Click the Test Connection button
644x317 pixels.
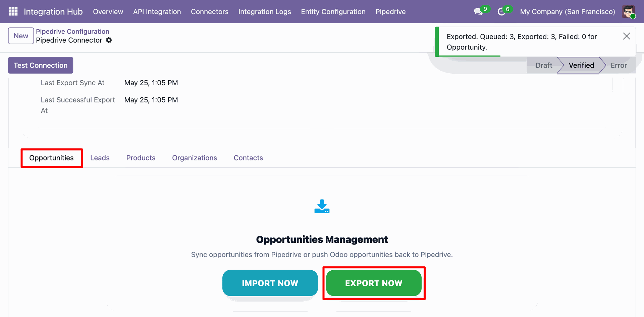pyautogui.click(x=41, y=65)
